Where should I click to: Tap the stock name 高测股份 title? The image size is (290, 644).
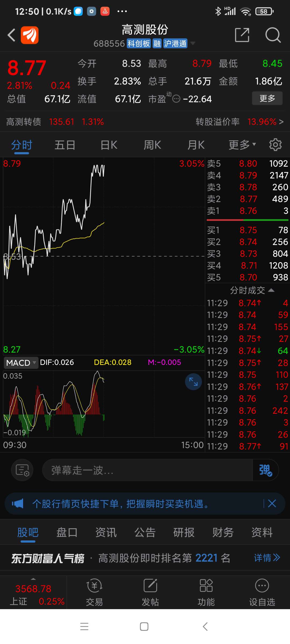145,30
